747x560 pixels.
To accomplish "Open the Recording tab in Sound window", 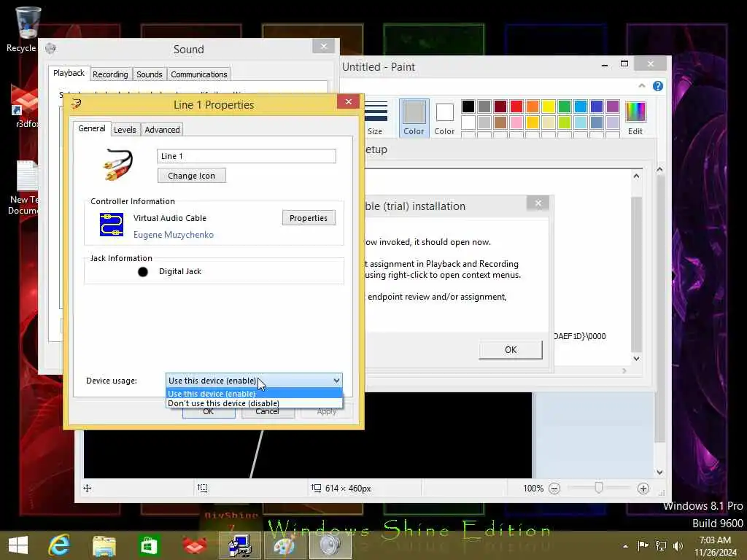I will pos(110,74).
